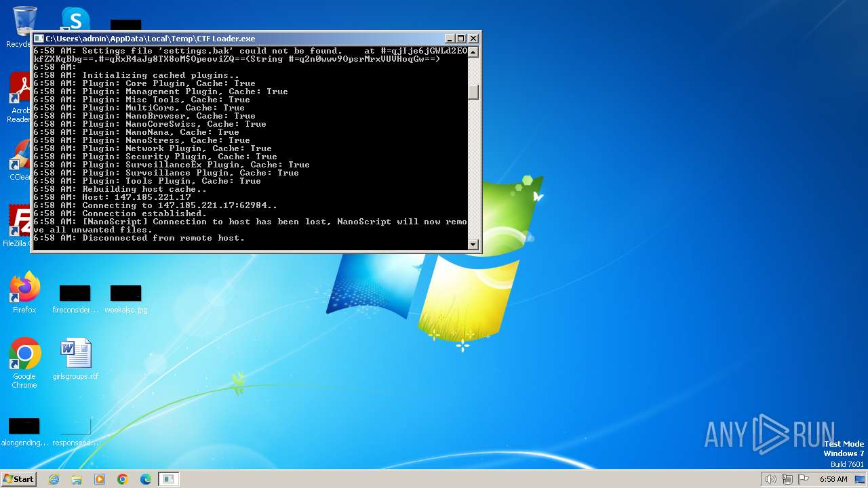Open Microsoft Edge from the taskbar
868x488 pixels.
coord(146,479)
